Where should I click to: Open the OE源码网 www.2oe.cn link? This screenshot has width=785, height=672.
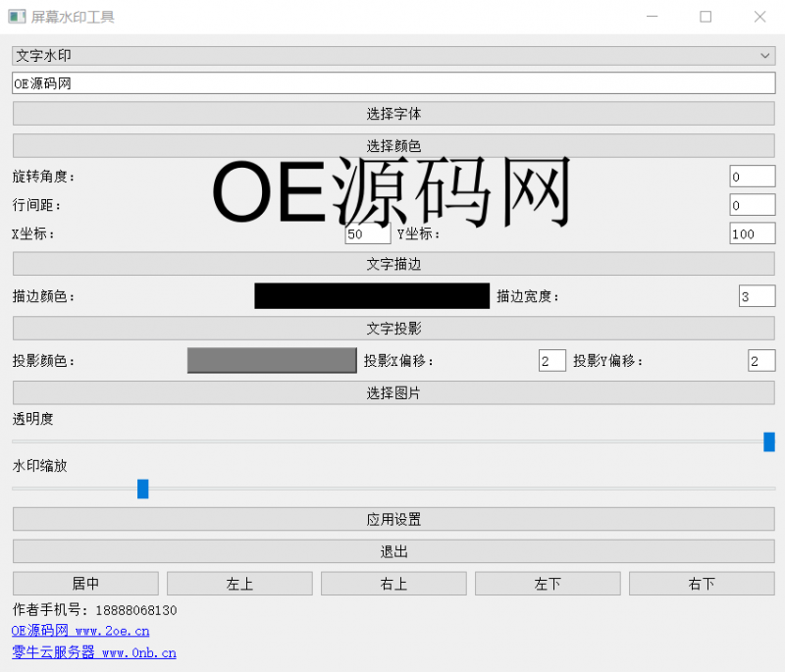[78, 631]
